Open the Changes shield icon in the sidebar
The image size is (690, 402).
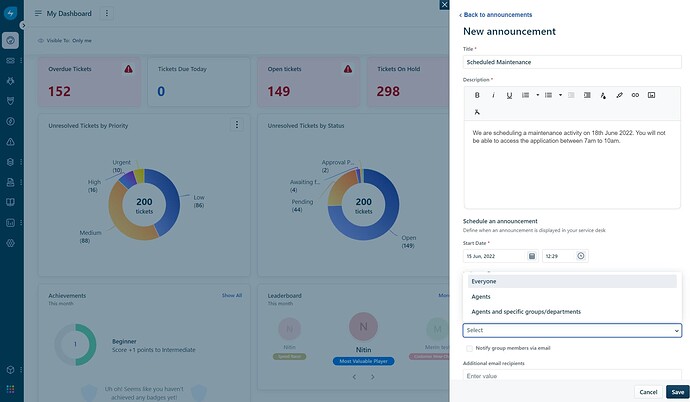pyautogui.click(x=10, y=101)
